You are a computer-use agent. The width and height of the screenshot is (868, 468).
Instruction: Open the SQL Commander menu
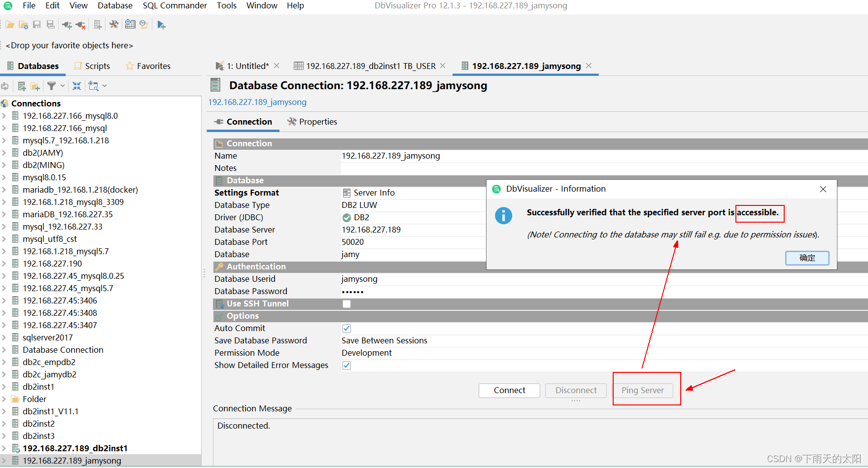(x=175, y=6)
